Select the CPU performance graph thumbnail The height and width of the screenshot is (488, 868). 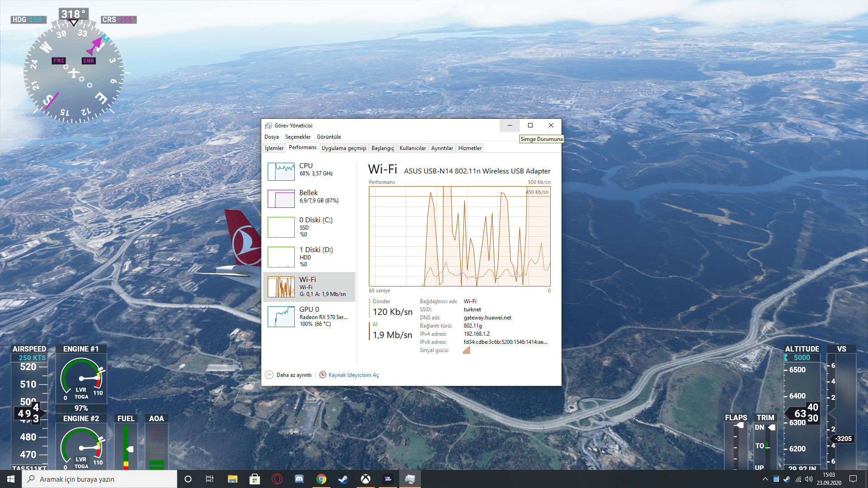tap(281, 172)
